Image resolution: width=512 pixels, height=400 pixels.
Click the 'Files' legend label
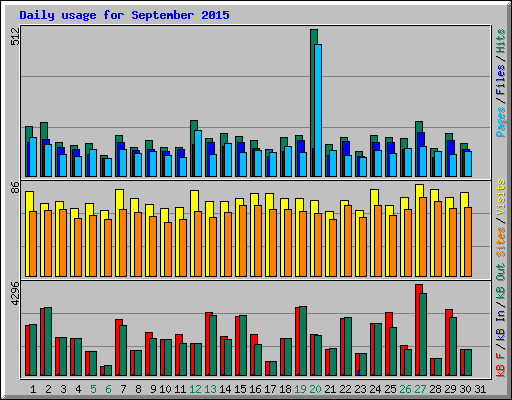[501, 80]
